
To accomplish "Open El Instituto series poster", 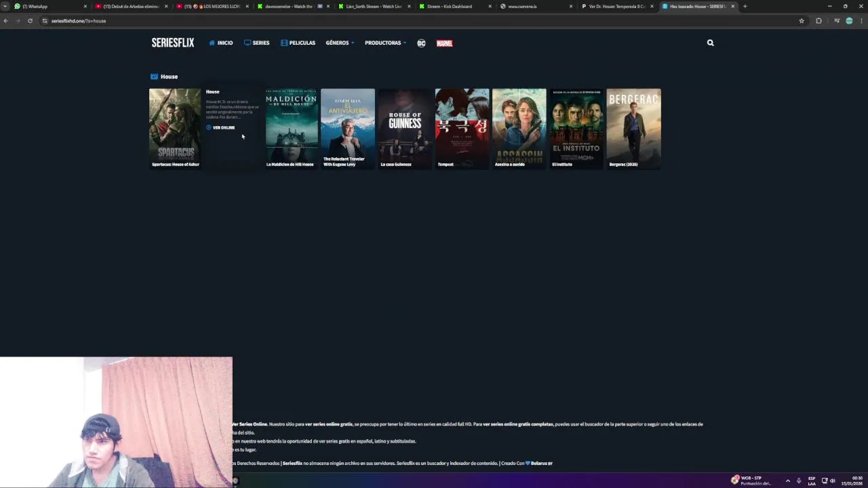I will pyautogui.click(x=576, y=128).
